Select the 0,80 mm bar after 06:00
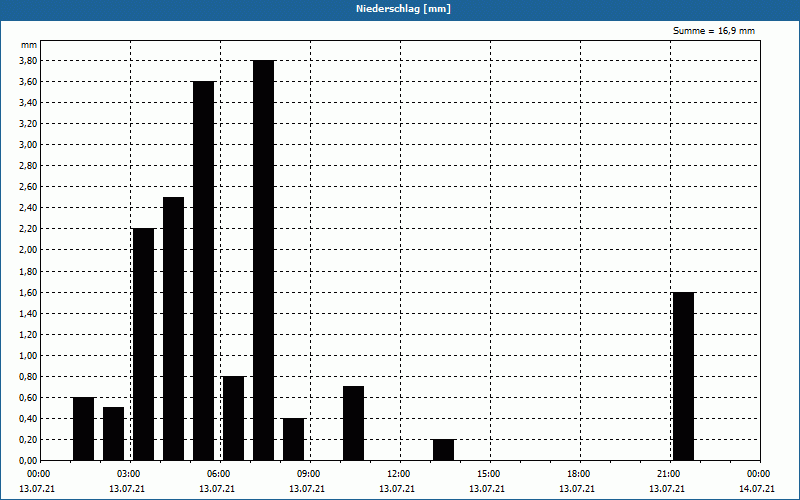The width and height of the screenshot is (800, 500). (233, 418)
